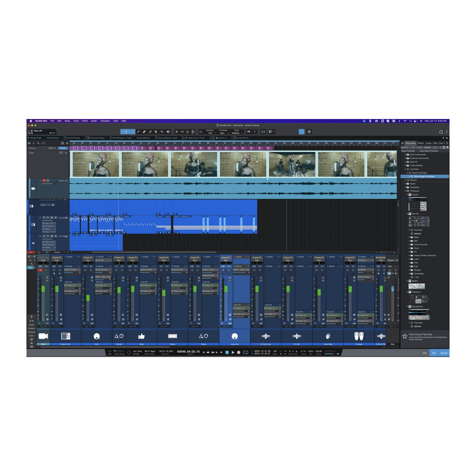Click the Kick channel drum icon
The image size is (476, 476).
pyautogui.click(x=97, y=336)
